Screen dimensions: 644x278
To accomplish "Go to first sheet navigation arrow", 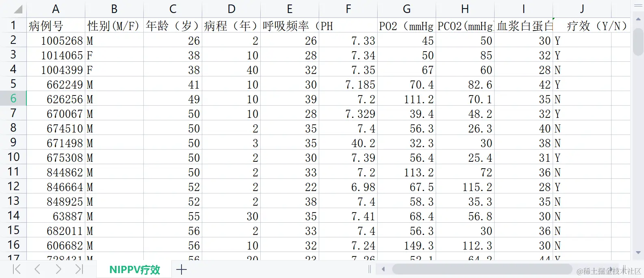I will (17, 269).
